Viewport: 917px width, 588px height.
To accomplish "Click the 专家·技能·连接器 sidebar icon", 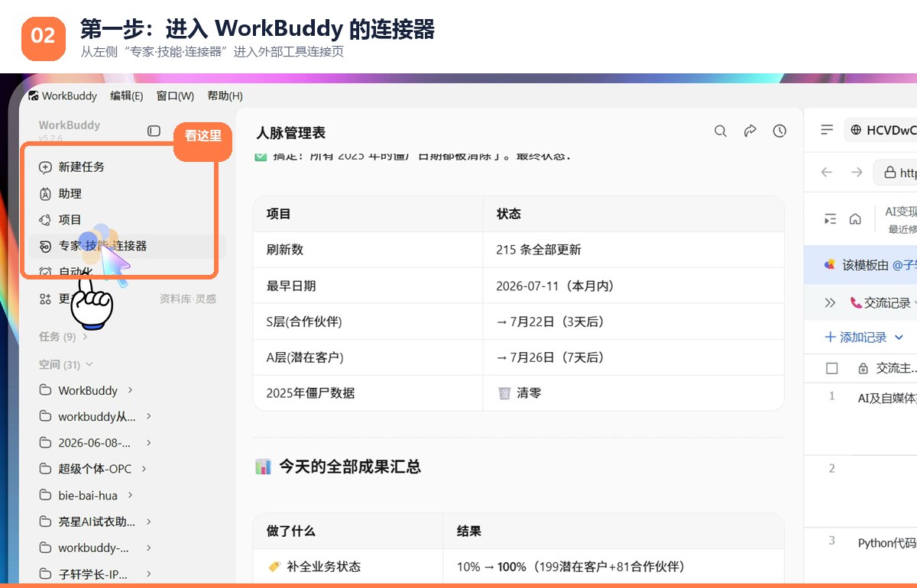I will click(x=46, y=246).
